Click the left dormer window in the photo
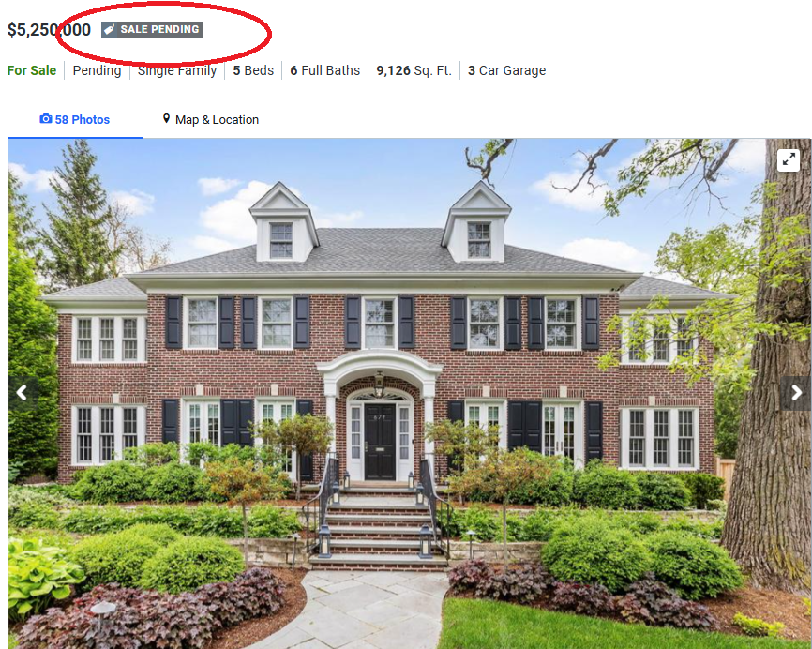The width and height of the screenshot is (812, 649). [x=281, y=240]
